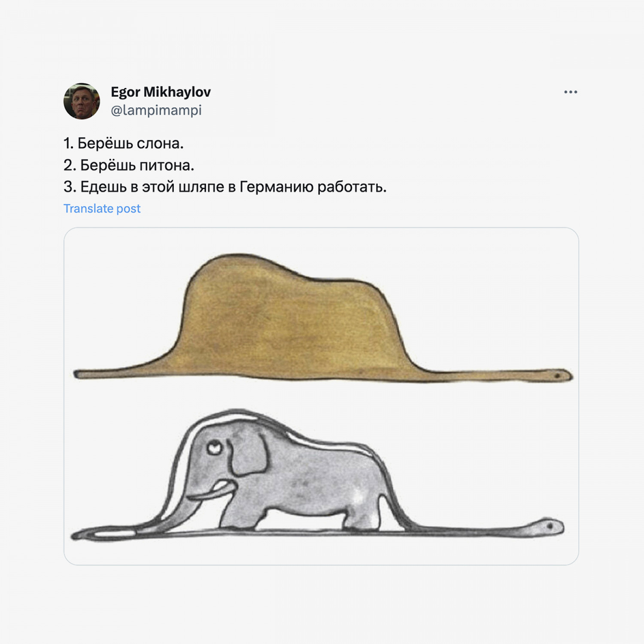Click the tweet line "2. Берёшь питона."

[x=129, y=165]
